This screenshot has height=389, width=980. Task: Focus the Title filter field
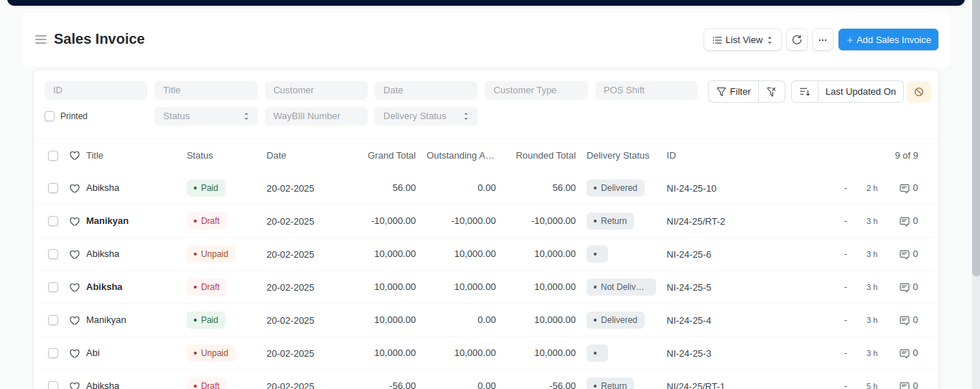[x=206, y=90]
